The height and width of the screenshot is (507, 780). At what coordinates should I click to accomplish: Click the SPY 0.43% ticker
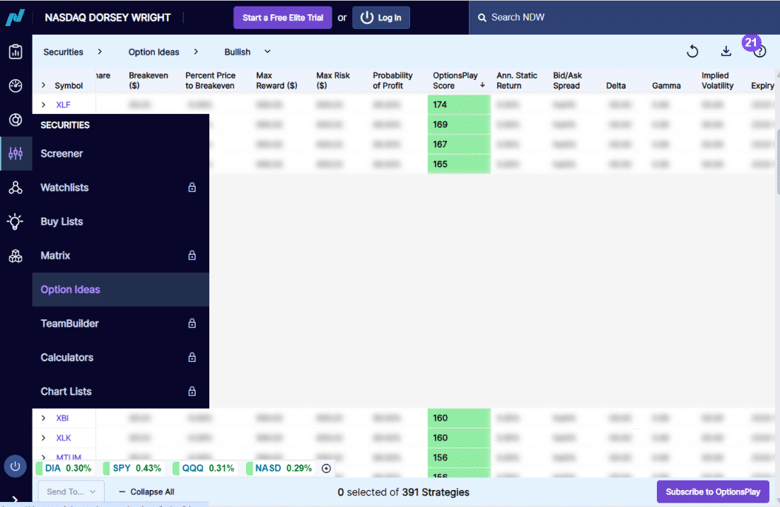click(132, 468)
